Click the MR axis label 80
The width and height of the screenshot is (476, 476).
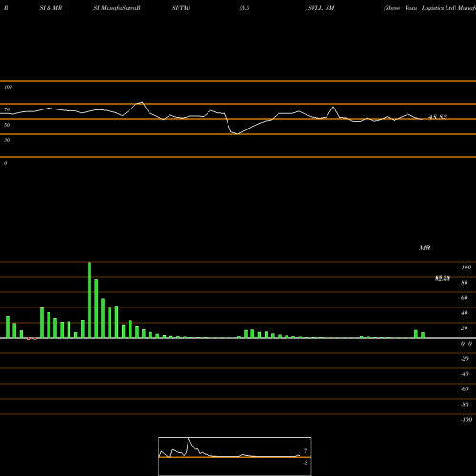pos(465,283)
